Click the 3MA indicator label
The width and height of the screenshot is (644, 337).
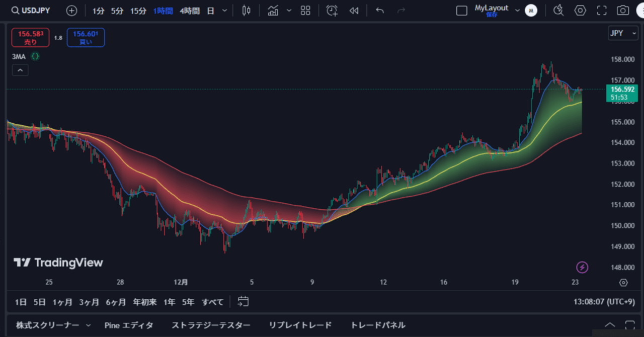pos(19,56)
